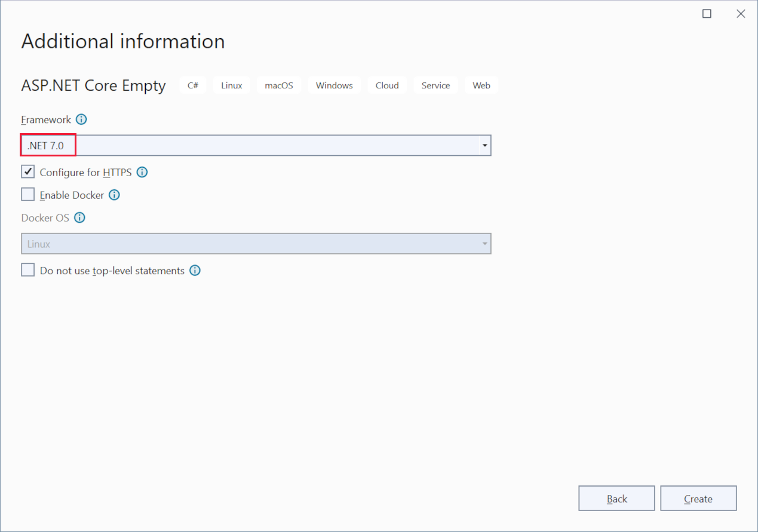Click the C# tag
The height and width of the screenshot is (532, 758).
coord(193,85)
